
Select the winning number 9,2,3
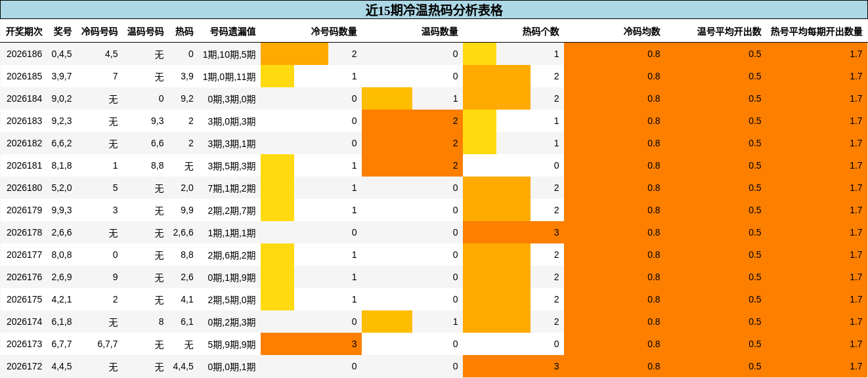(x=62, y=121)
